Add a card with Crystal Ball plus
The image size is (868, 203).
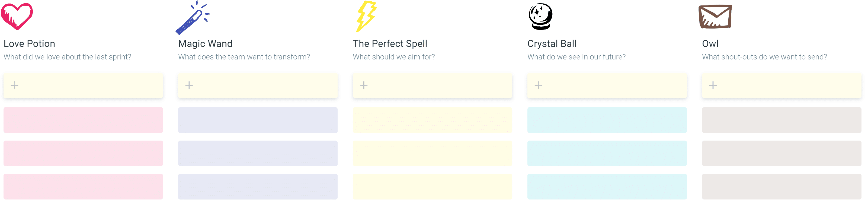coord(539,85)
